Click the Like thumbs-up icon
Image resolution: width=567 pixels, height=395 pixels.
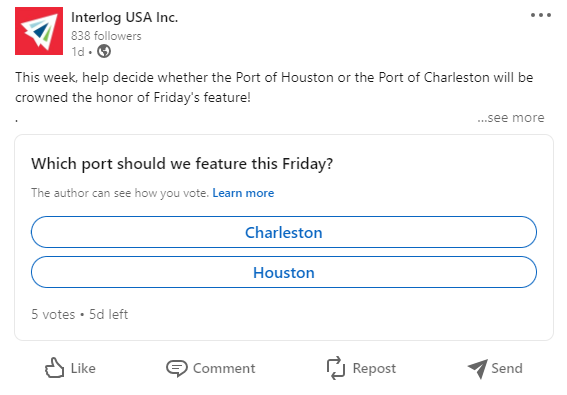(x=54, y=368)
